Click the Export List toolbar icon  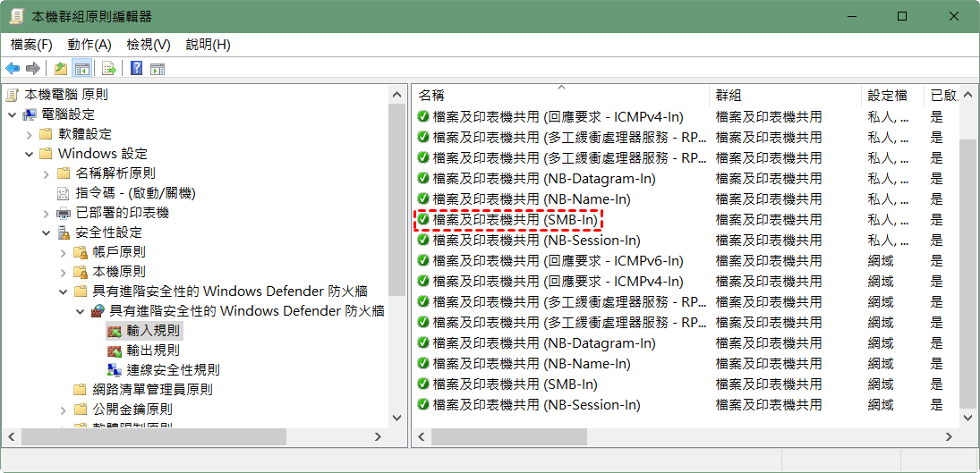(109, 68)
